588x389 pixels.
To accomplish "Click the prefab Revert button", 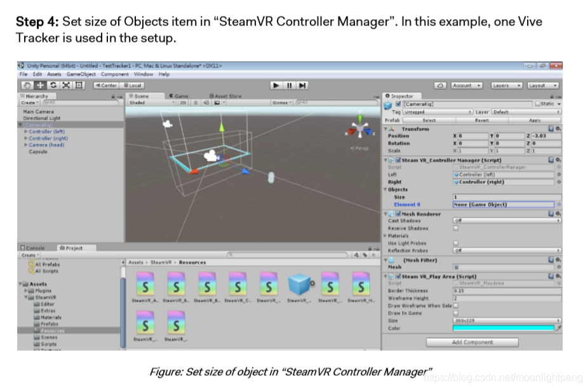I will (482, 121).
